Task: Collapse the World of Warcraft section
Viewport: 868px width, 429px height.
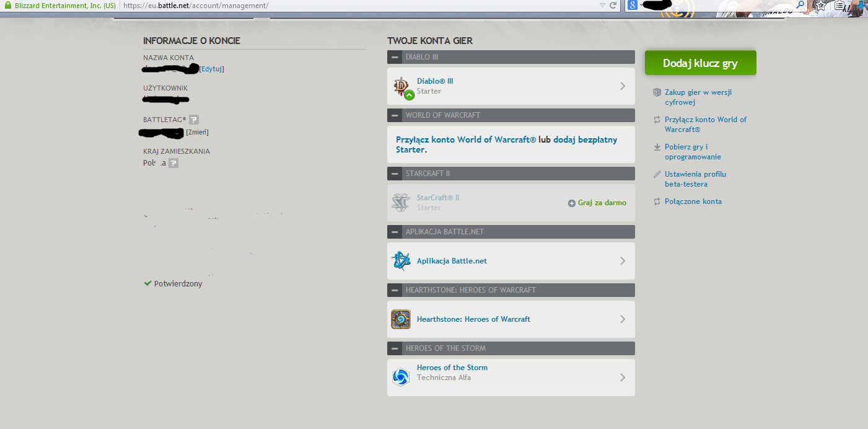Action: point(395,115)
